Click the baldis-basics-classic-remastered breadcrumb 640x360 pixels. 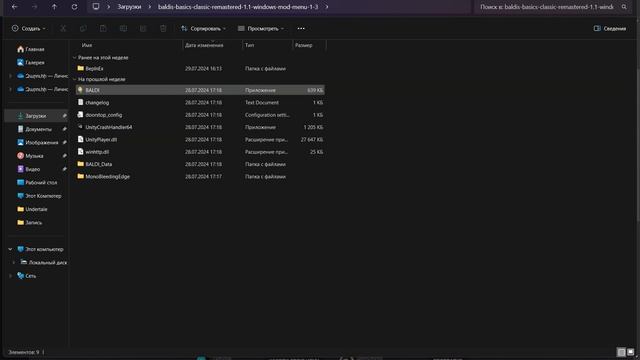coord(238,7)
